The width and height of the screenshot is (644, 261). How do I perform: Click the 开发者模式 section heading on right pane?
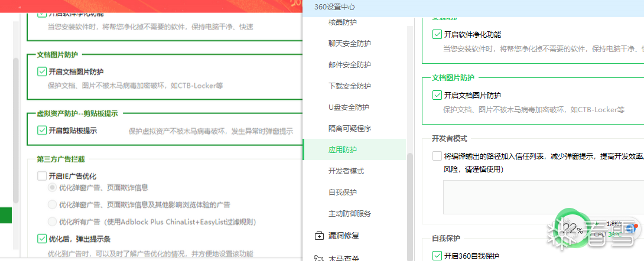tap(449, 138)
